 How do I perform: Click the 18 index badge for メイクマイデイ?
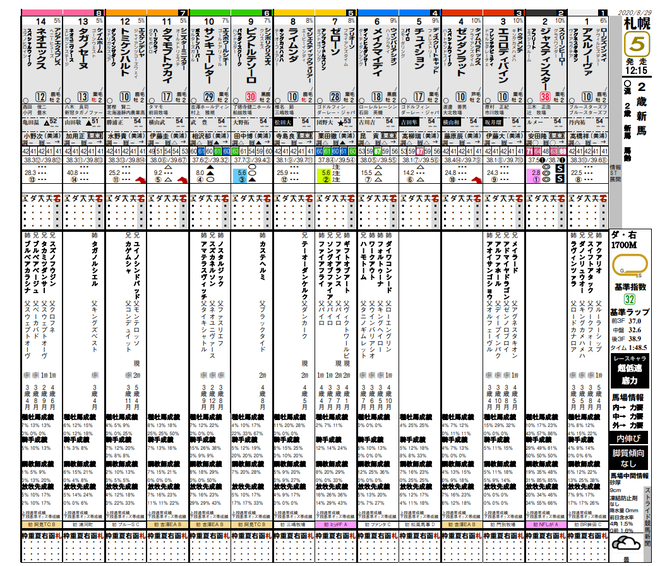pyautogui.click(x=377, y=97)
